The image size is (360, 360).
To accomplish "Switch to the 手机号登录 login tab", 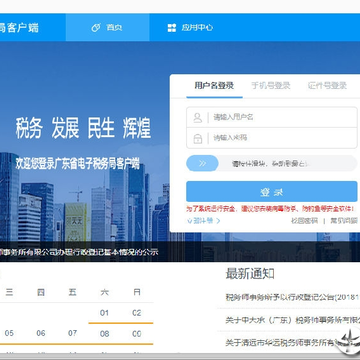I will [x=271, y=86].
